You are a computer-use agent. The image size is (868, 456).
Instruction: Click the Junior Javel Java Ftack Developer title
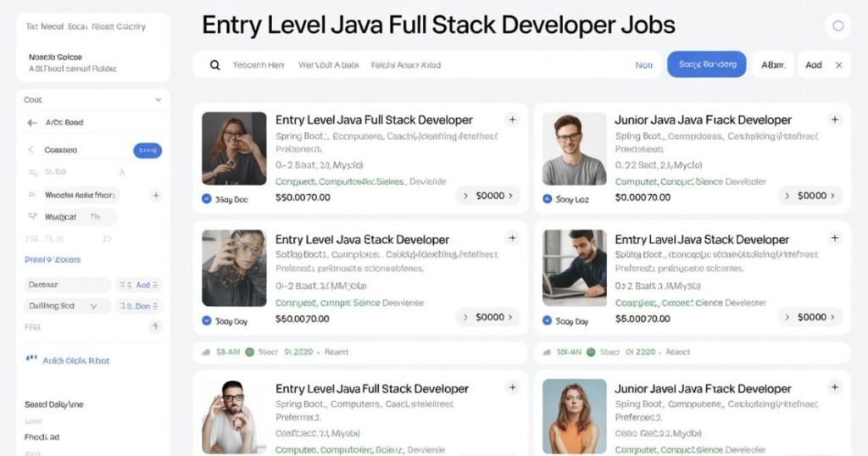tap(703, 389)
